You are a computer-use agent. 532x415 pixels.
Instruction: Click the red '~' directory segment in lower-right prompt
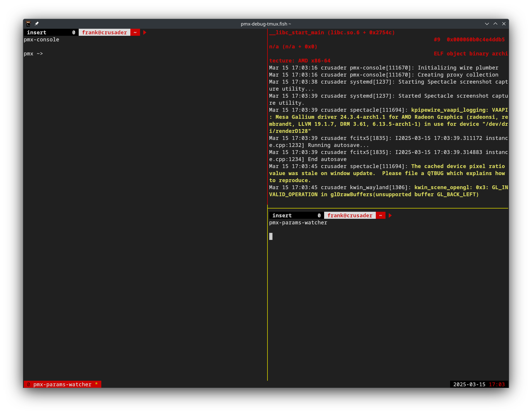click(381, 216)
